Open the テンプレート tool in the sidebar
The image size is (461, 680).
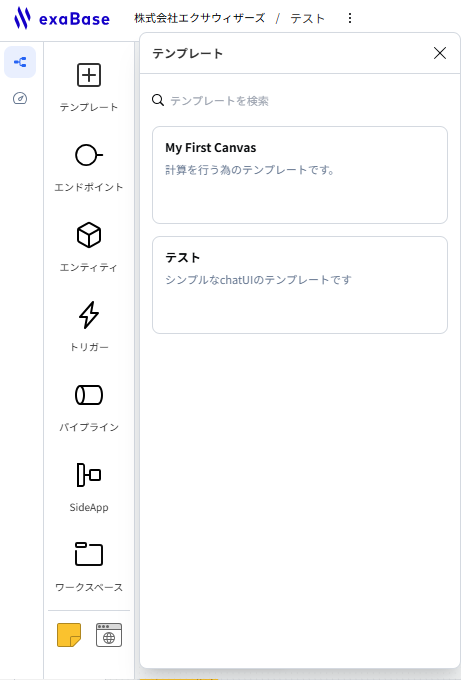[88, 87]
